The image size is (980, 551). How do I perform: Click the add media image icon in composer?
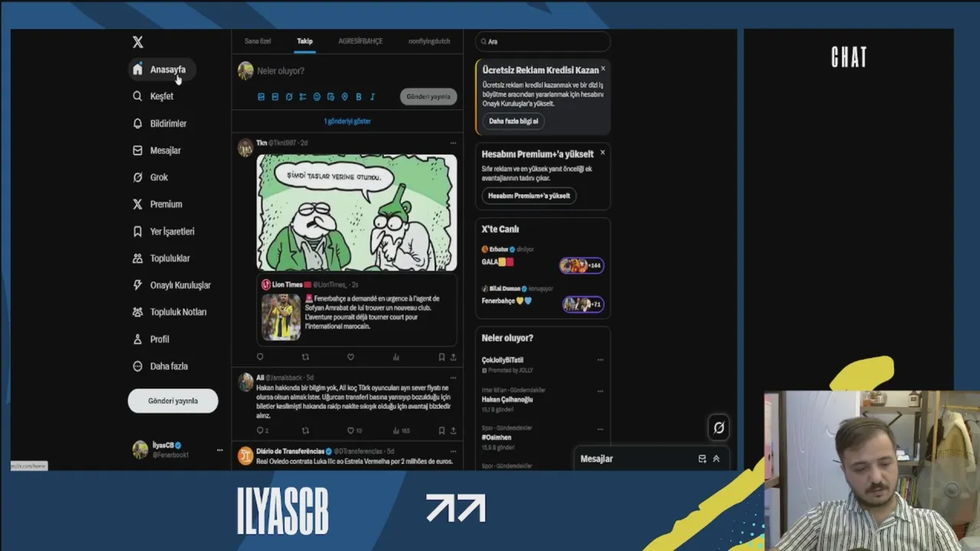tap(261, 97)
